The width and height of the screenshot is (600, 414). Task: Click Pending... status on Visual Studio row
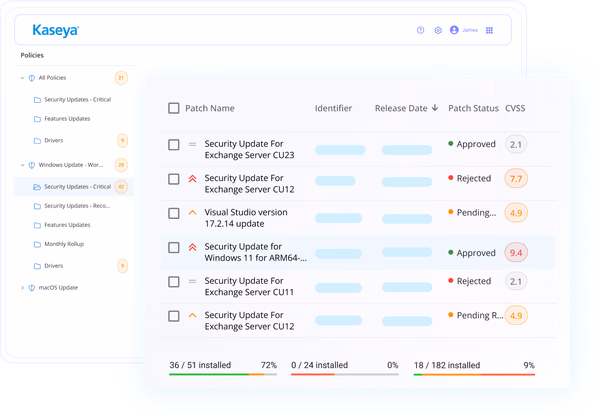click(x=472, y=213)
